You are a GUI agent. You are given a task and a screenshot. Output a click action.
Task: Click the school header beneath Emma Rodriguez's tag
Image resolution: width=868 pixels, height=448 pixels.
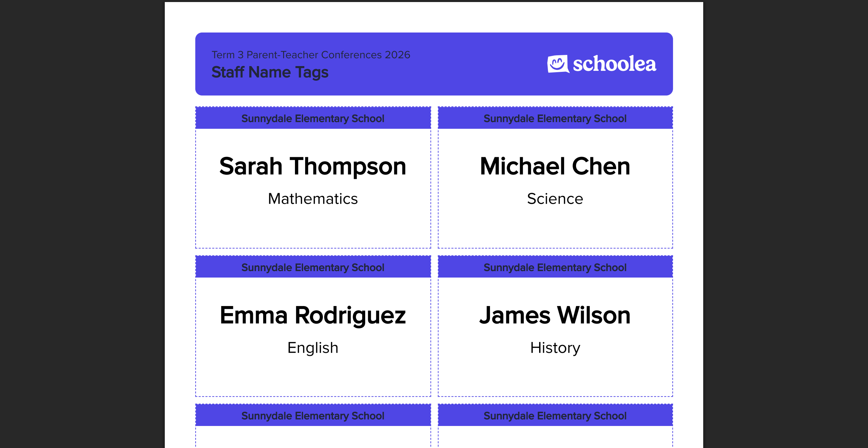point(313,416)
